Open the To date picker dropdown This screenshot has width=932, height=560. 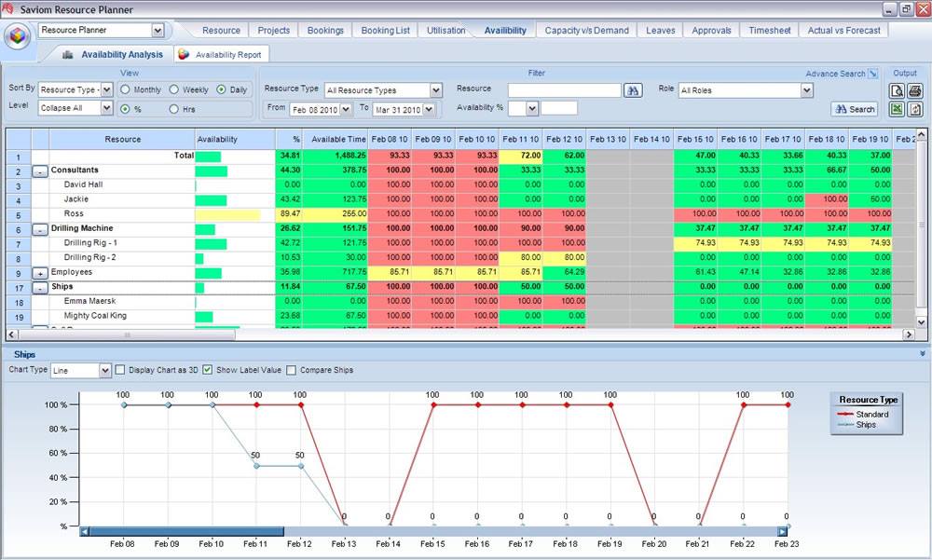click(429, 110)
